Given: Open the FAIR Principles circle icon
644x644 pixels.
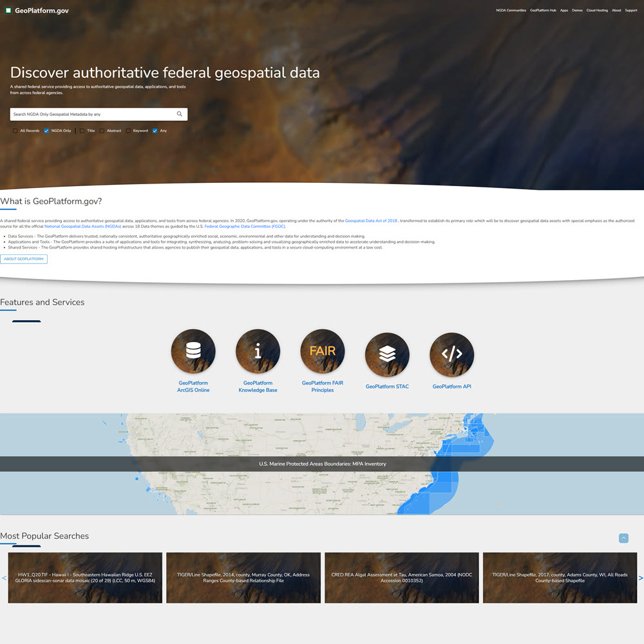Looking at the screenshot, I should (323, 351).
